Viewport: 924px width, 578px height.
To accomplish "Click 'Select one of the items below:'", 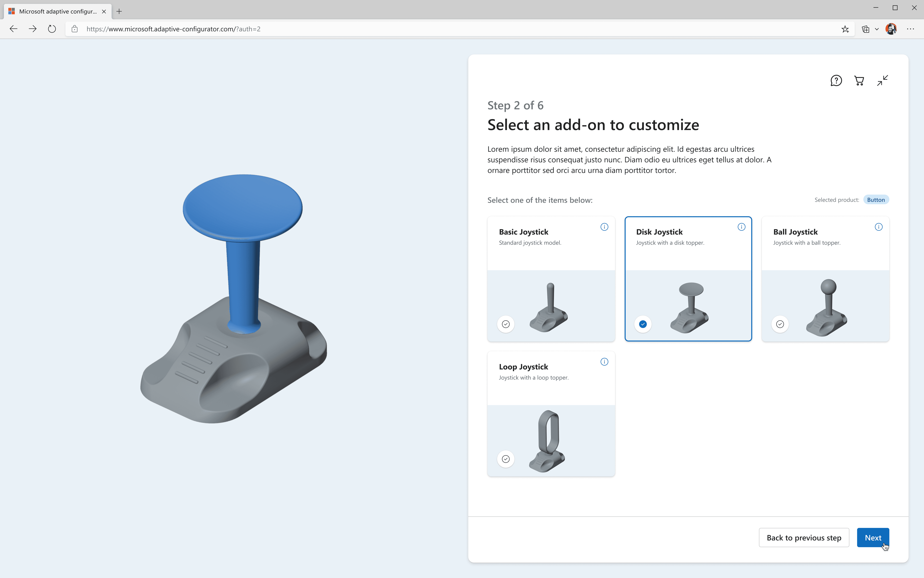I will tap(540, 200).
